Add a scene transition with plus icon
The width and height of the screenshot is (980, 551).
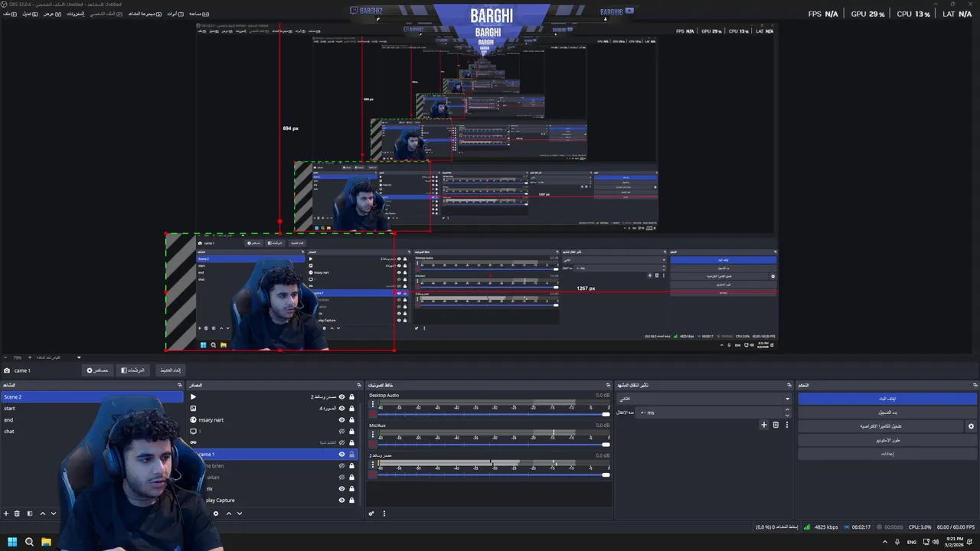[763, 425]
